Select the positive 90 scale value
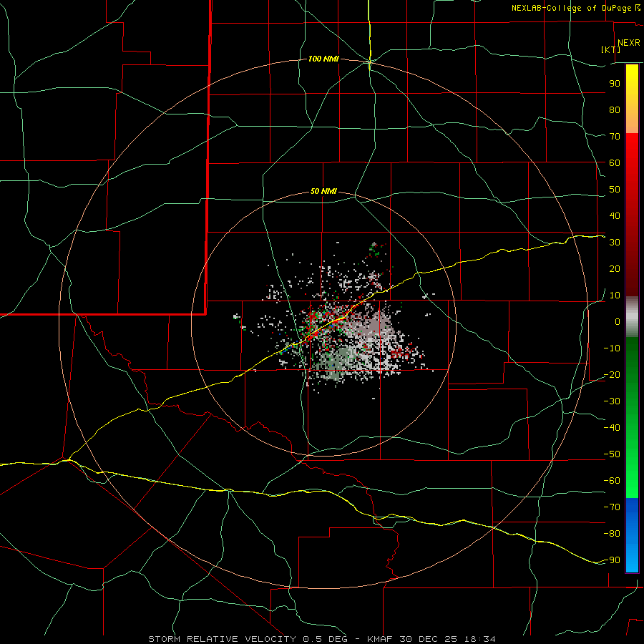The height and width of the screenshot is (644, 644). click(615, 84)
